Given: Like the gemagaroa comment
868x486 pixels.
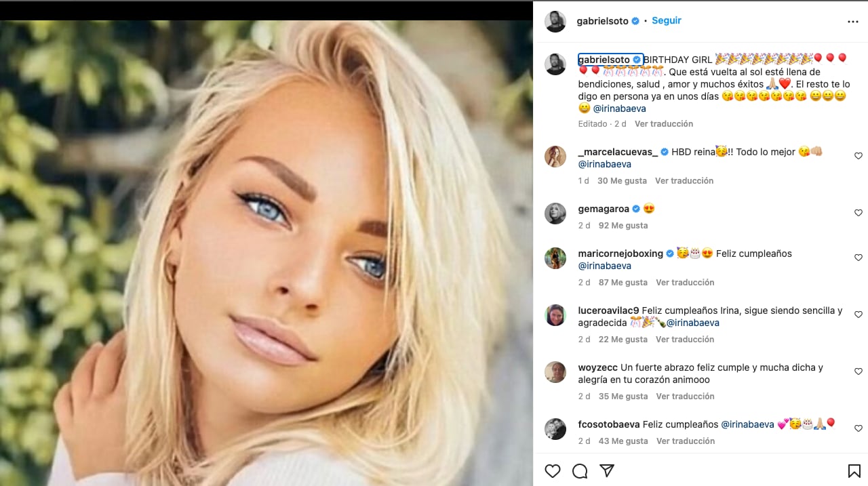Looking at the screenshot, I should click(x=858, y=213).
